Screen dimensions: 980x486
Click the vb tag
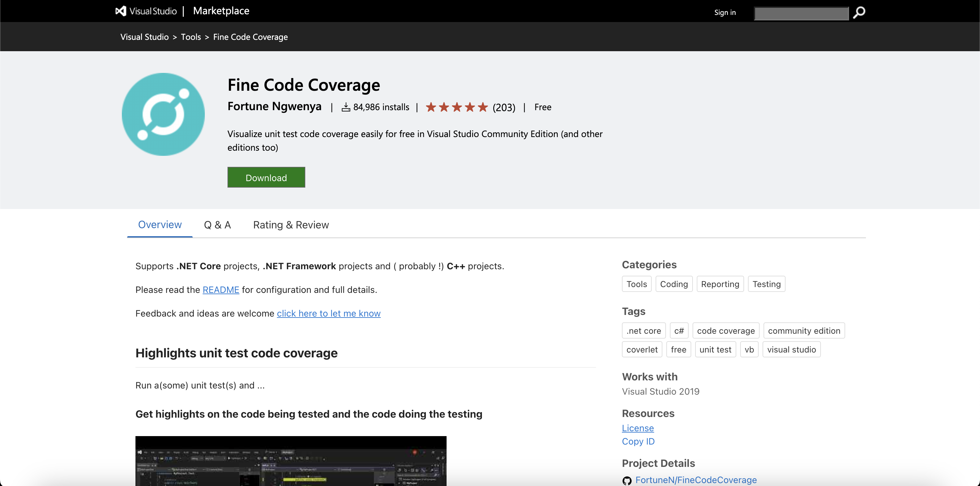[x=749, y=350]
